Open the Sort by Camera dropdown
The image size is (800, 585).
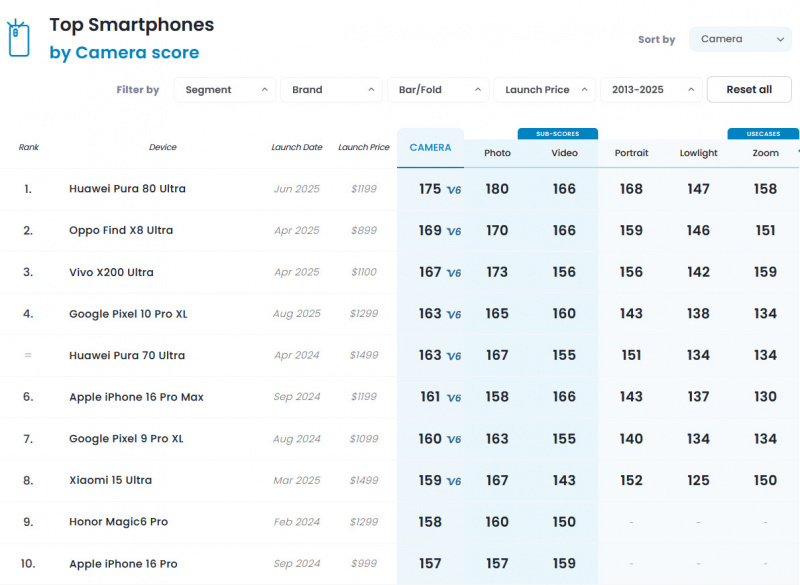740,39
